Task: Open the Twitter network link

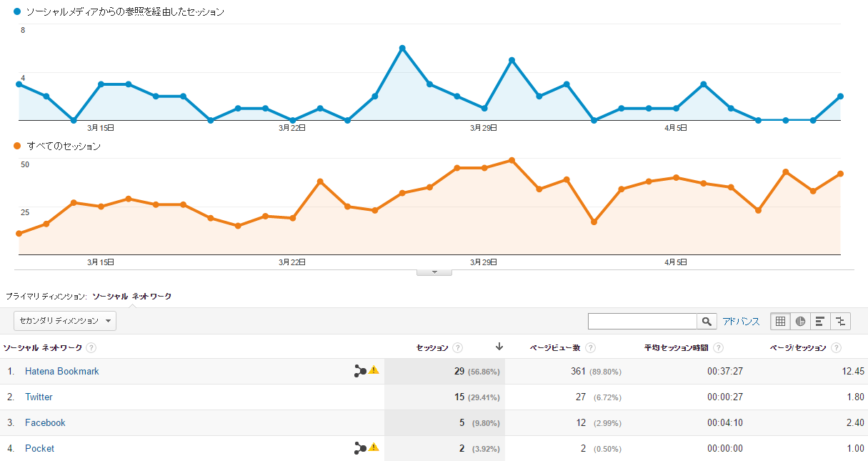Action: coord(39,397)
